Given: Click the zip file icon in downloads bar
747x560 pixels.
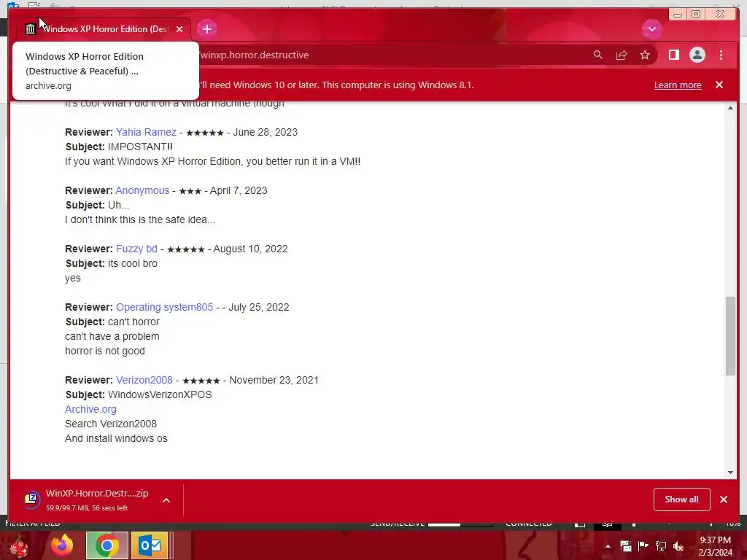Looking at the screenshot, I should tap(31, 499).
